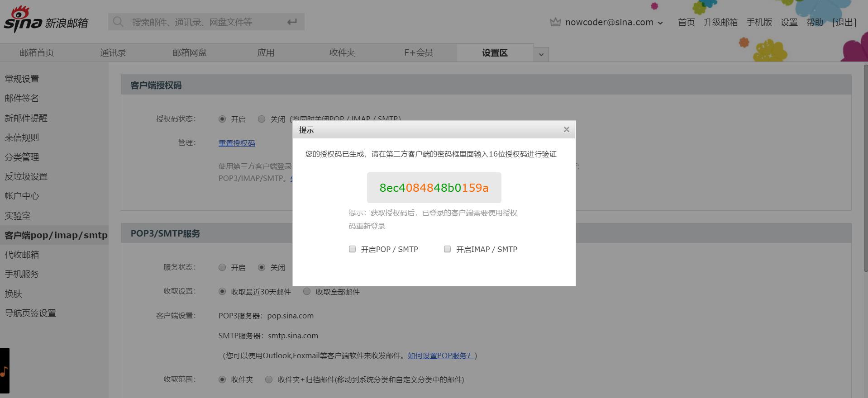Image resolution: width=868 pixels, height=398 pixels.
Task: Click the search magnifier icon
Action: click(x=118, y=22)
